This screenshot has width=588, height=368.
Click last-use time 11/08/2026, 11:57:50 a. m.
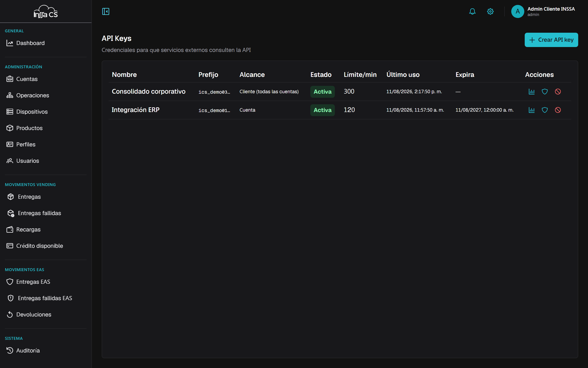click(415, 110)
